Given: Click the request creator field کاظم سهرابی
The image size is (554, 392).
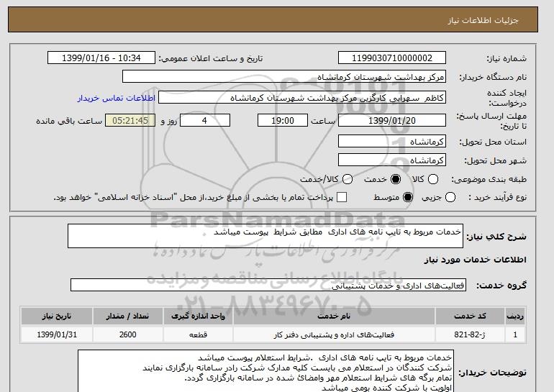Looking at the screenshot, I should click(x=302, y=98).
